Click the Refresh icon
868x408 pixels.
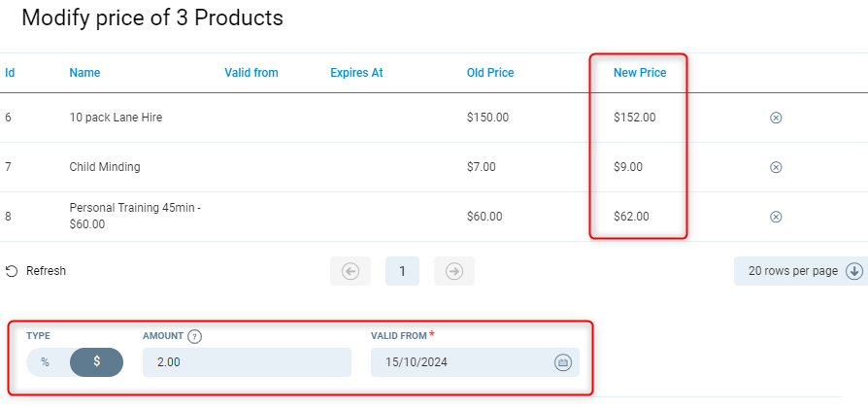click(x=12, y=271)
